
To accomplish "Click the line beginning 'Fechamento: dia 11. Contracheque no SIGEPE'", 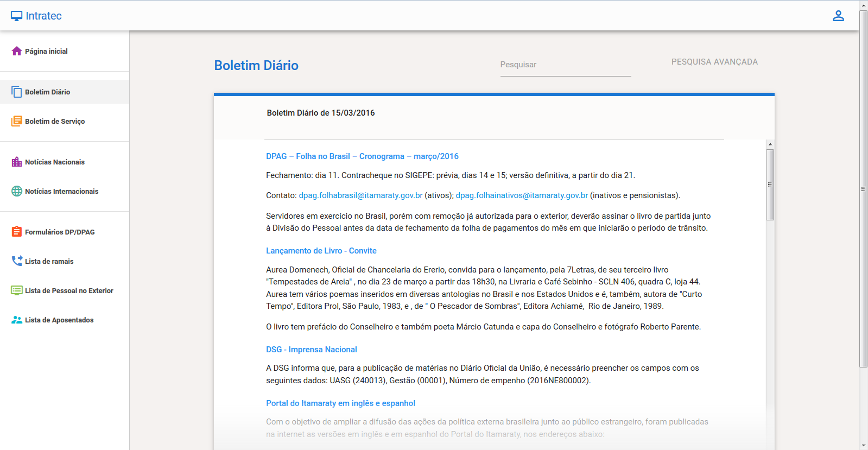I will coord(451,175).
